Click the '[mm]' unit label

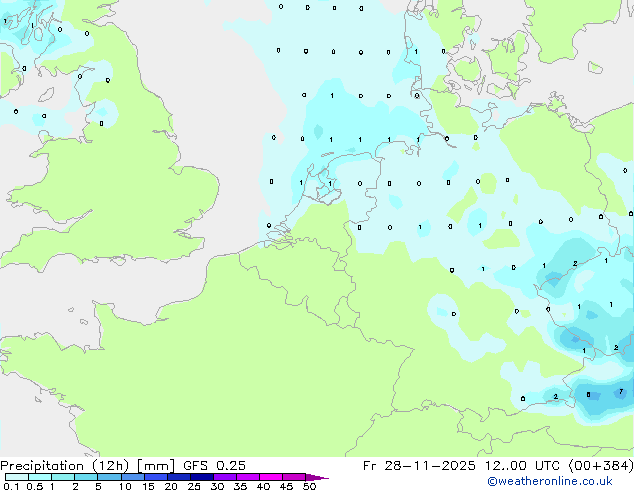156,466
